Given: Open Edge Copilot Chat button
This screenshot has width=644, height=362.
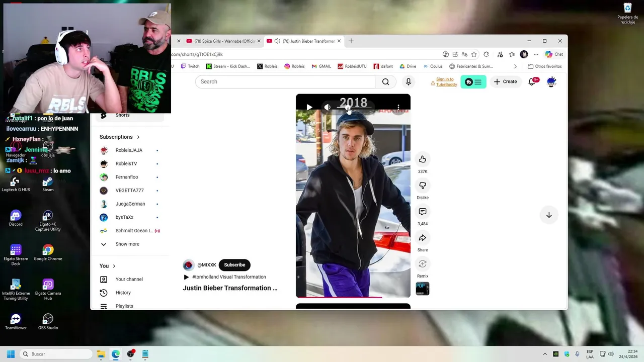Looking at the screenshot, I should coord(554,54).
